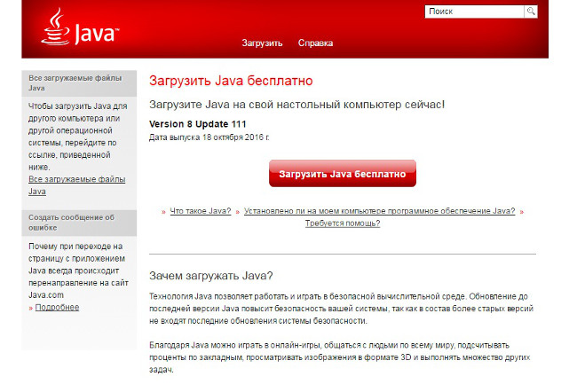Open the Требуется помощь? link
Image resolution: width=577 pixels, height=392 pixels.
[x=343, y=223]
